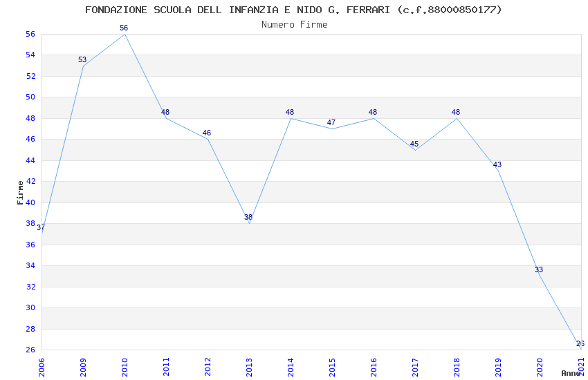Select the 2011 x-axis year label

coord(166,367)
